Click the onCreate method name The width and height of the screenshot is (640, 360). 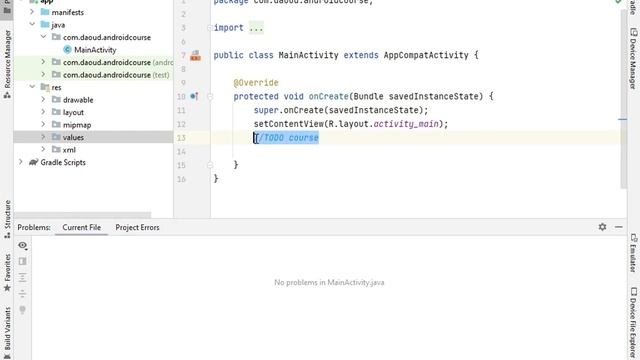[x=329, y=96]
